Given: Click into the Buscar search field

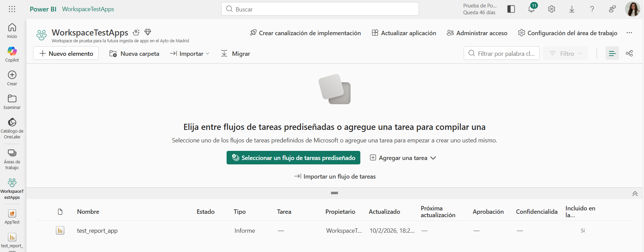Looking at the screenshot, I should 320,9.
